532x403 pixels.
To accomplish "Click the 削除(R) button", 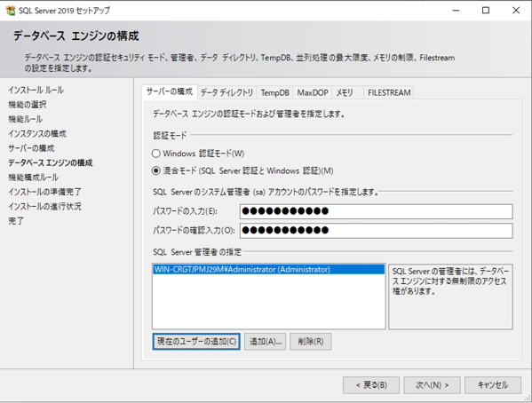I will click(x=311, y=341).
